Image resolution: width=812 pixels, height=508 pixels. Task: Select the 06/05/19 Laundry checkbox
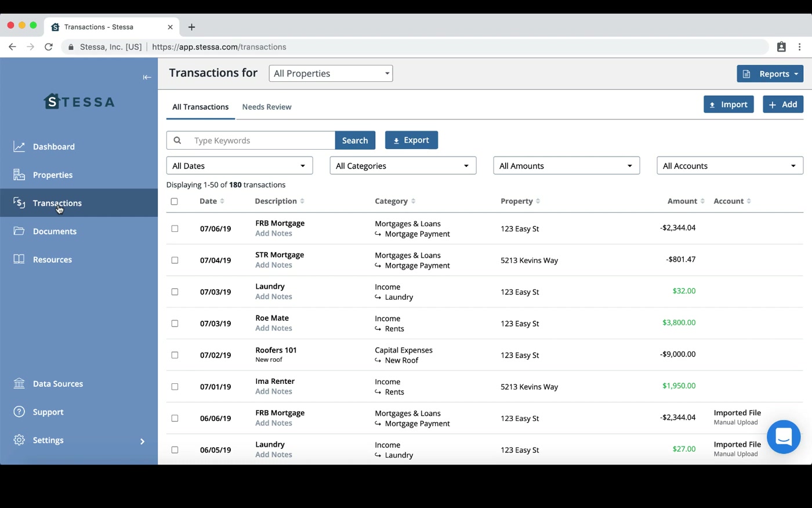coord(175,450)
